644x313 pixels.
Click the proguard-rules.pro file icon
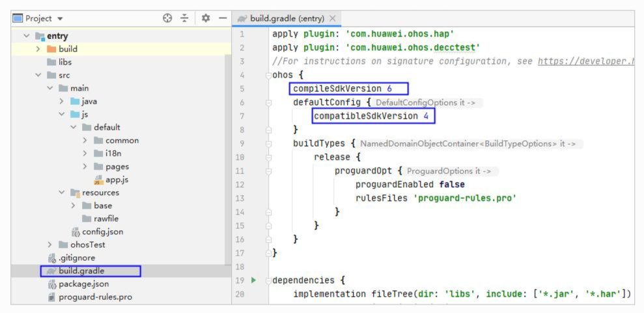[51, 297]
